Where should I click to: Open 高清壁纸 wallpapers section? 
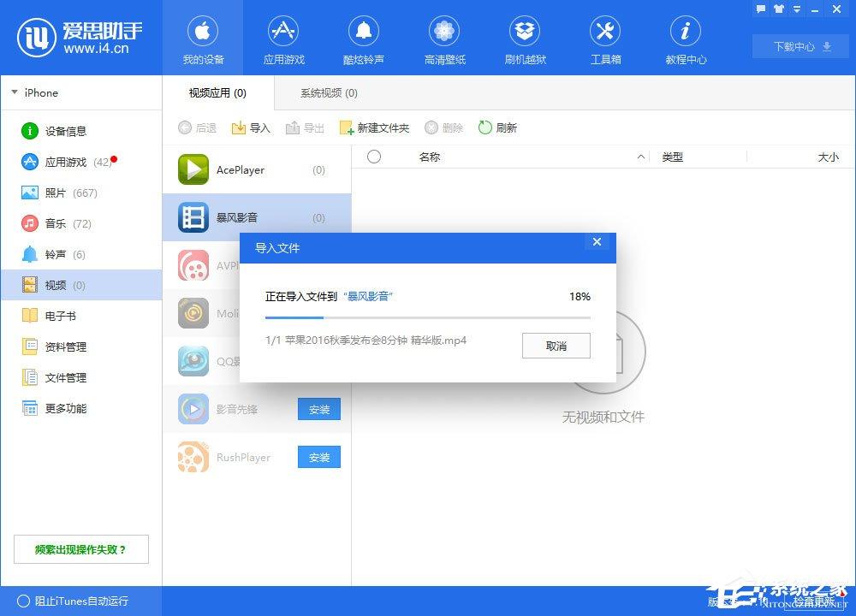tap(444, 38)
